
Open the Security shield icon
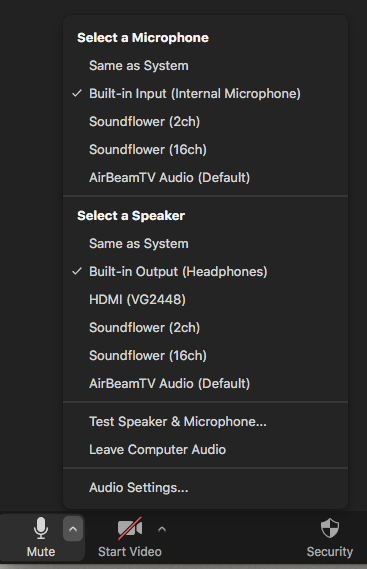[330, 528]
